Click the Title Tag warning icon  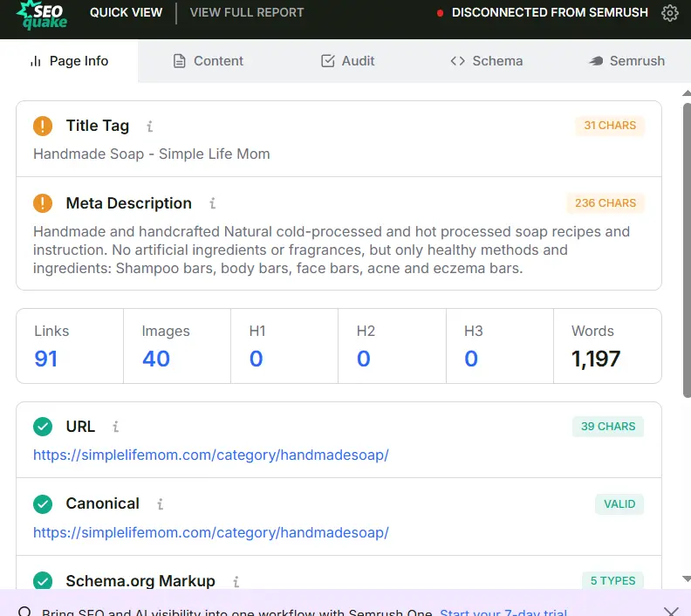coord(43,126)
